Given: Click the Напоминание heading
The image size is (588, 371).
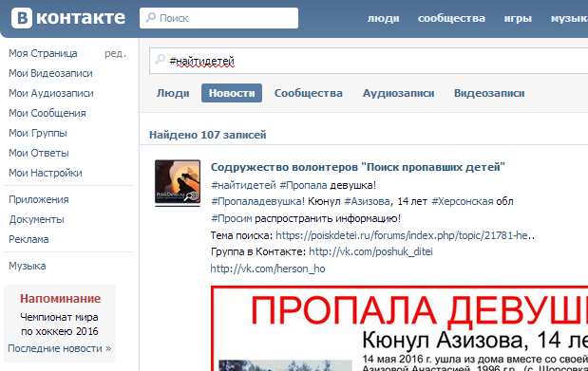Looking at the screenshot, I should tap(60, 299).
